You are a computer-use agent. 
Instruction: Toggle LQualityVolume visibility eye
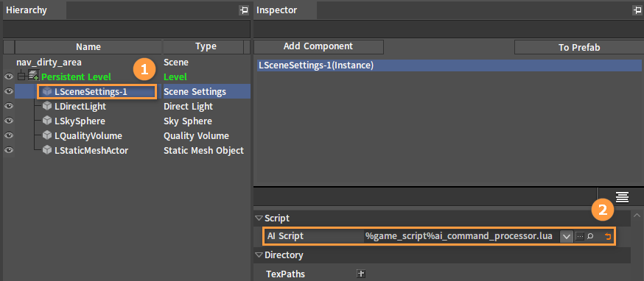point(9,136)
